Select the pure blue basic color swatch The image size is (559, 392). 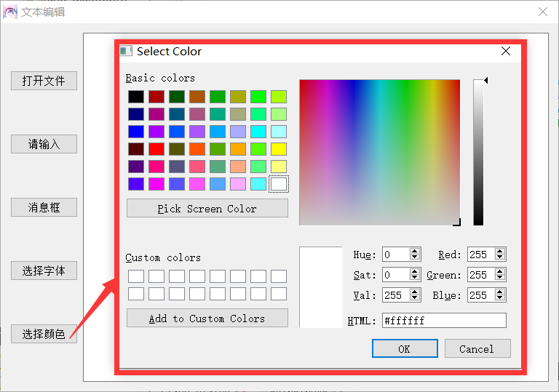pos(136,132)
